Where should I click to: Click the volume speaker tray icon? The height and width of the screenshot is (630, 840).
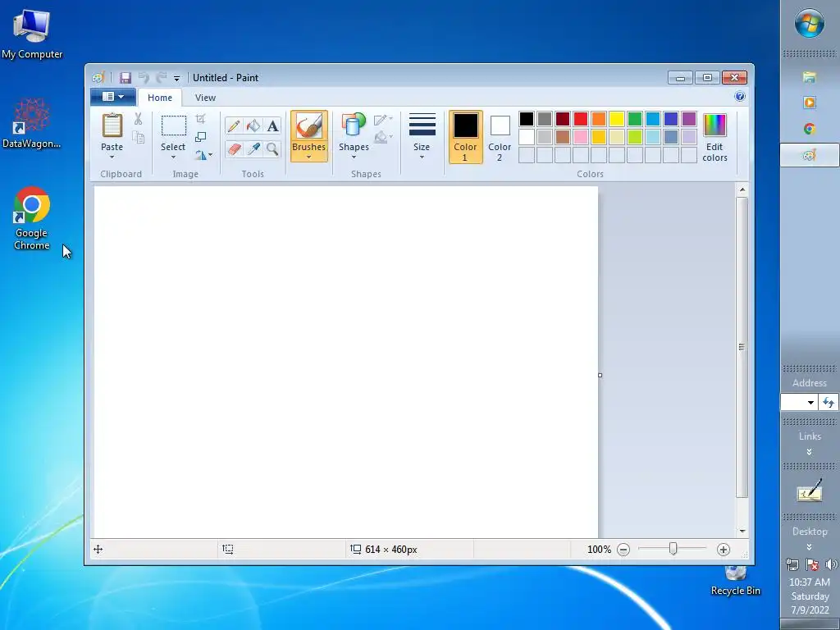coord(831,564)
